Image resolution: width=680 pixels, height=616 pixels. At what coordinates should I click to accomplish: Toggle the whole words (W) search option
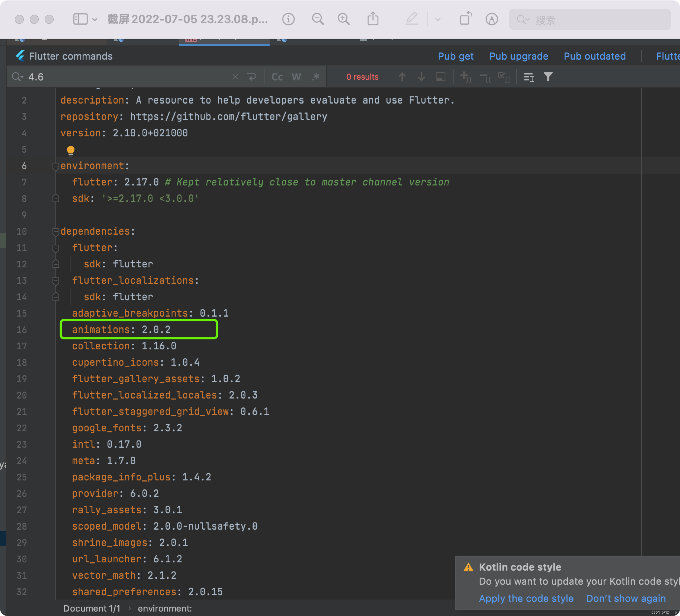[x=296, y=77]
